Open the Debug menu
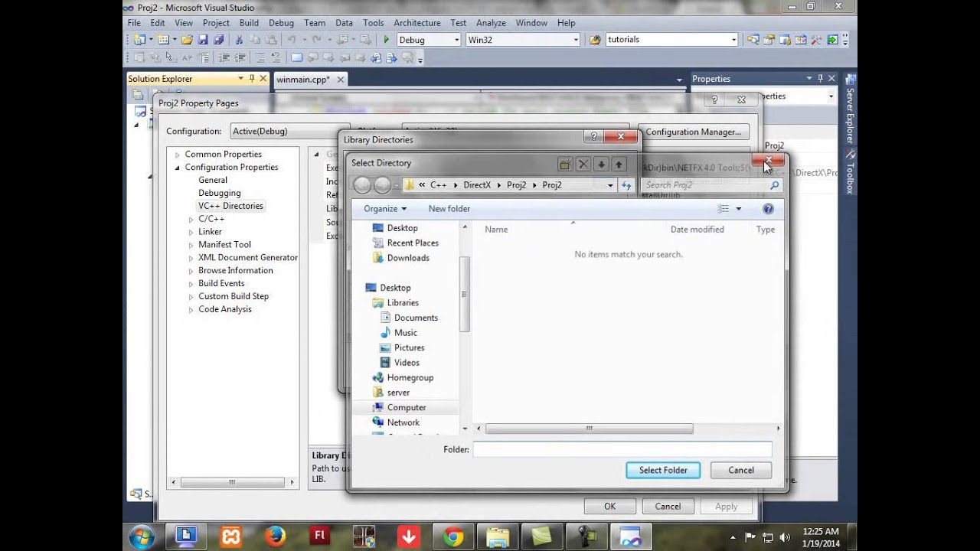 pos(282,23)
